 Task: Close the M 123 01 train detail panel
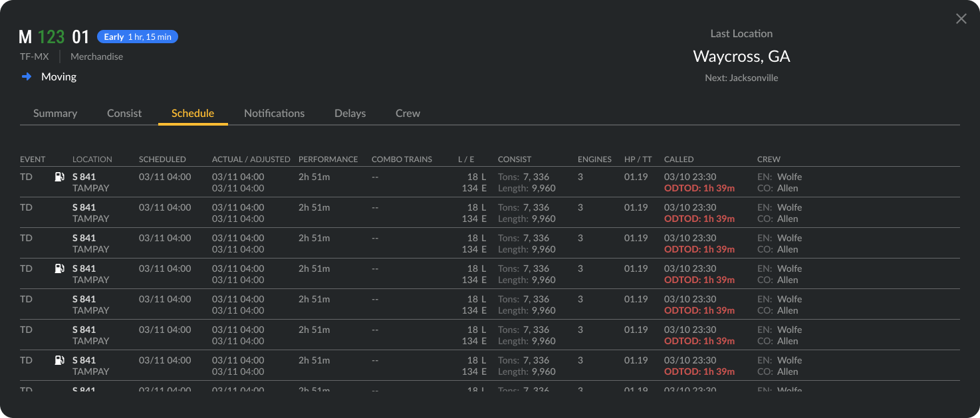point(961,19)
